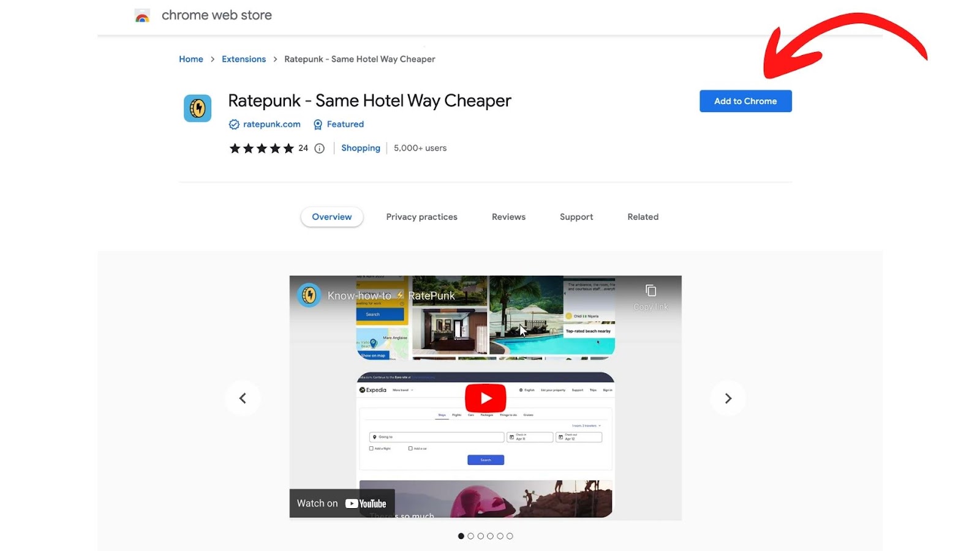Click the '5,000+ users' text
Image resolution: width=980 pixels, height=551 pixels.
[420, 148]
